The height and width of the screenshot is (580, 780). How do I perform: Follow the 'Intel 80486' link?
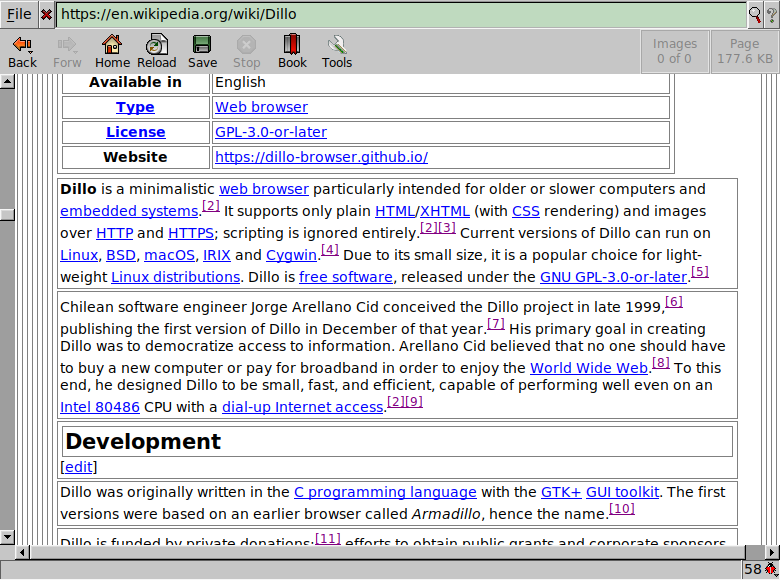100,407
